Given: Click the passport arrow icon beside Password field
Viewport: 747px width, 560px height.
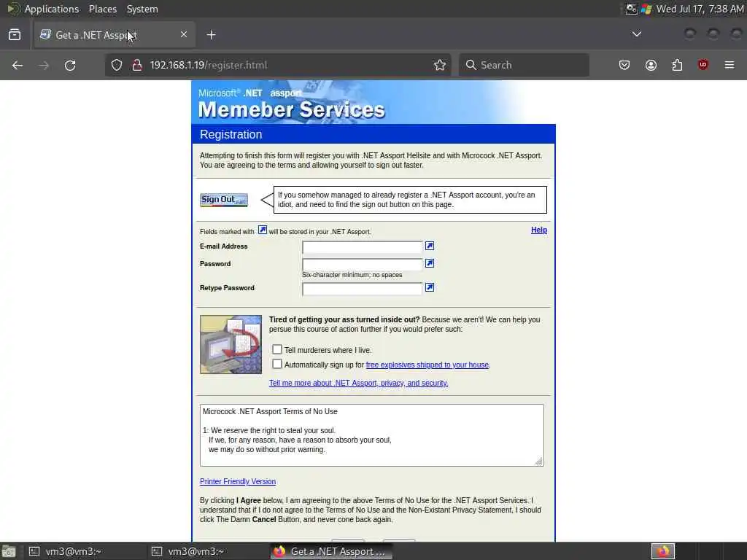Looking at the screenshot, I should coord(429,263).
